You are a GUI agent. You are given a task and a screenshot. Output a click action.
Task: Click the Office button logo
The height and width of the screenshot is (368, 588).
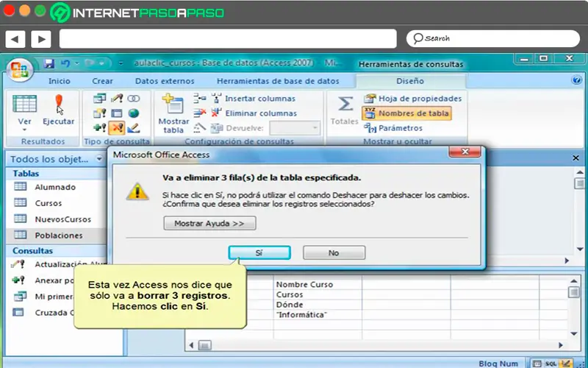click(x=20, y=70)
